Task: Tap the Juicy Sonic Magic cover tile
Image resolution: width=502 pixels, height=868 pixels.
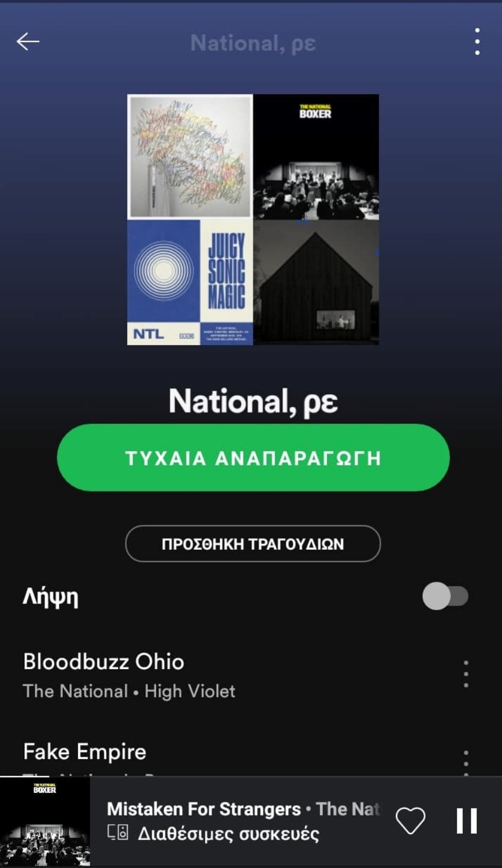Action: 190,282
